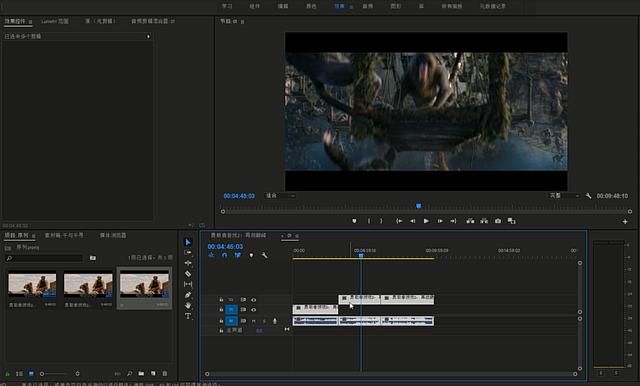
Task: Select the Pen tool
Action: click(x=188, y=295)
